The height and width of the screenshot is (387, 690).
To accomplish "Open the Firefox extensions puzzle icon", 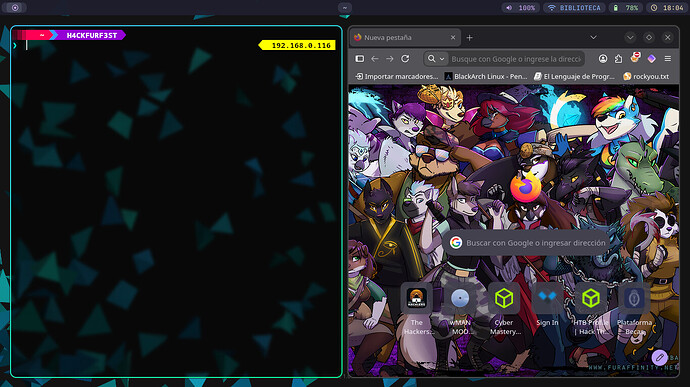I will (618, 59).
